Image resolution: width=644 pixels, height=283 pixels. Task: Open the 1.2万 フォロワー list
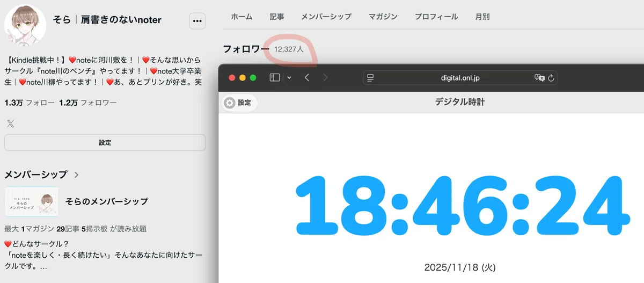pos(88,103)
